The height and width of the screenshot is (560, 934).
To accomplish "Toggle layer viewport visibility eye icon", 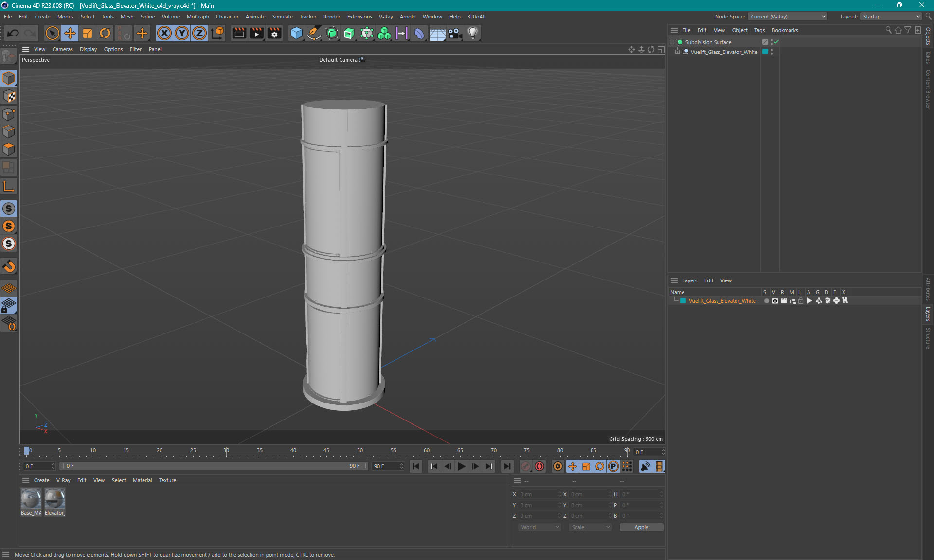I will click(775, 301).
